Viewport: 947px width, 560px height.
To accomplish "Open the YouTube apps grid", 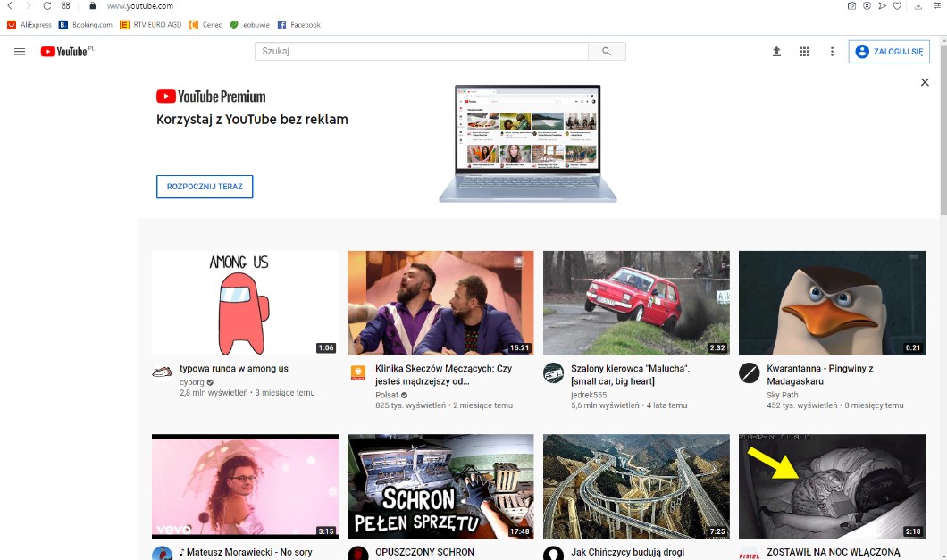I will (804, 52).
